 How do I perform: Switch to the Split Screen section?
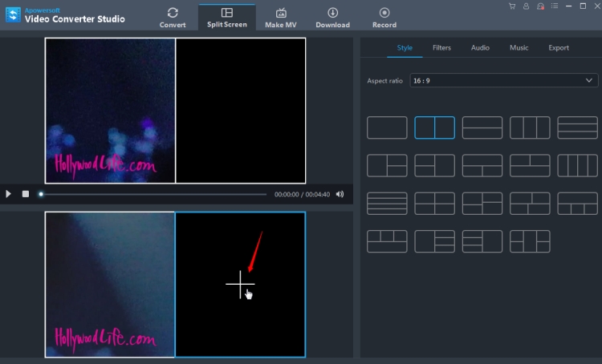coord(227,18)
